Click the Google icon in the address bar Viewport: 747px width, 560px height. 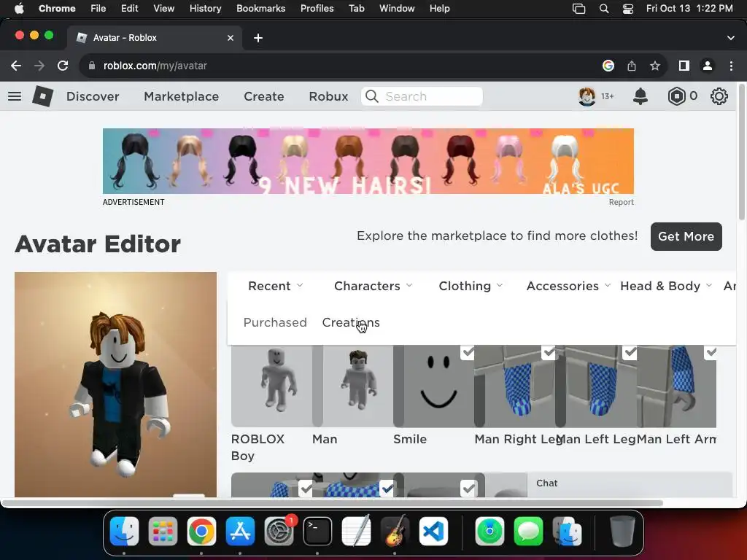point(608,66)
